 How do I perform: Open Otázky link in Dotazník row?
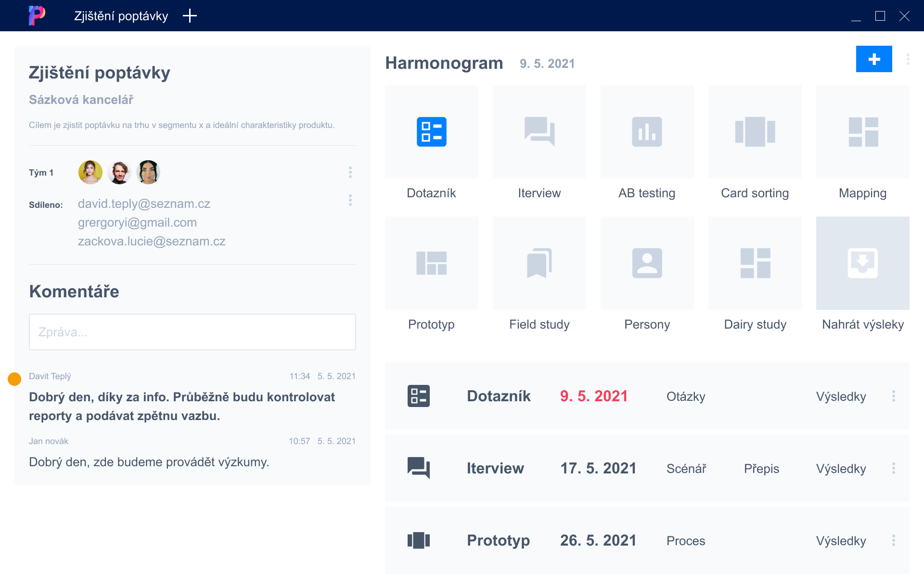click(685, 396)
